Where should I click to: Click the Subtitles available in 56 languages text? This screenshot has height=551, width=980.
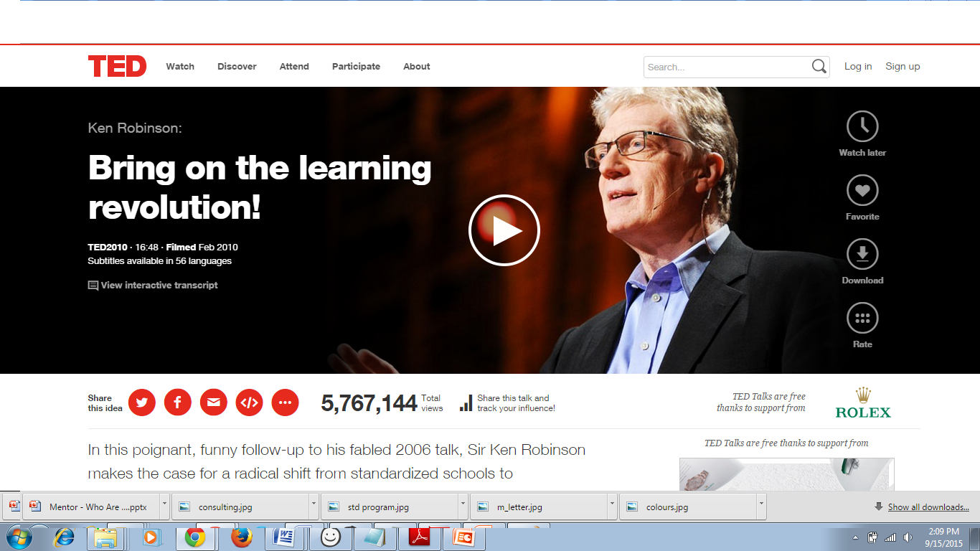160,261
